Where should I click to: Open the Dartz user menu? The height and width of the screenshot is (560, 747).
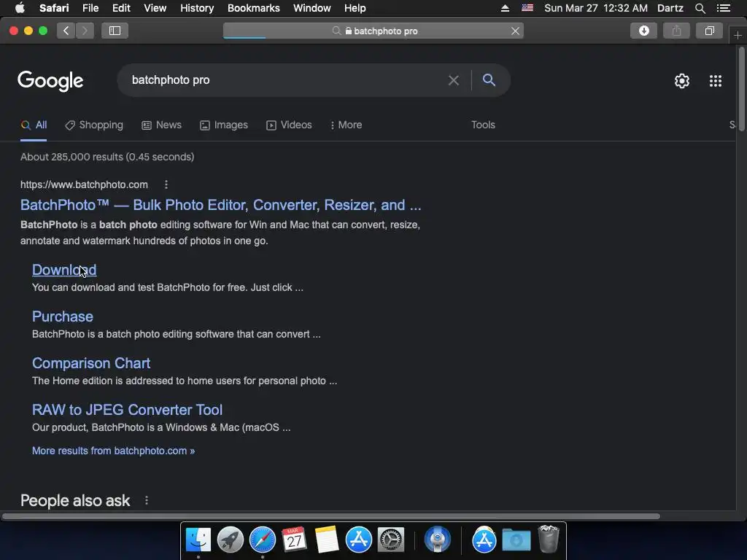coord(670,8)
